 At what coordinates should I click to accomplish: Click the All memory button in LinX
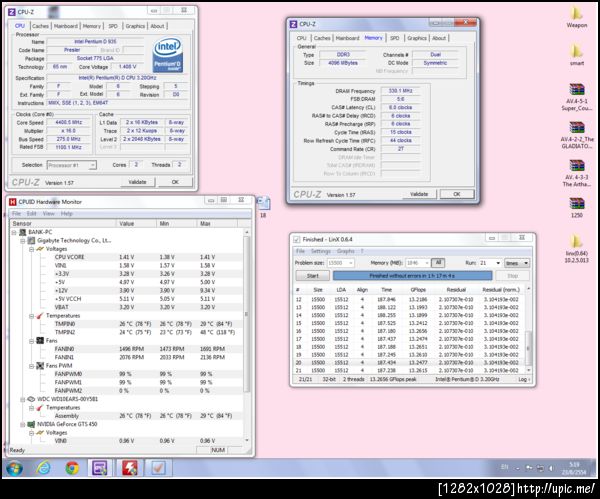coord(438,263)
